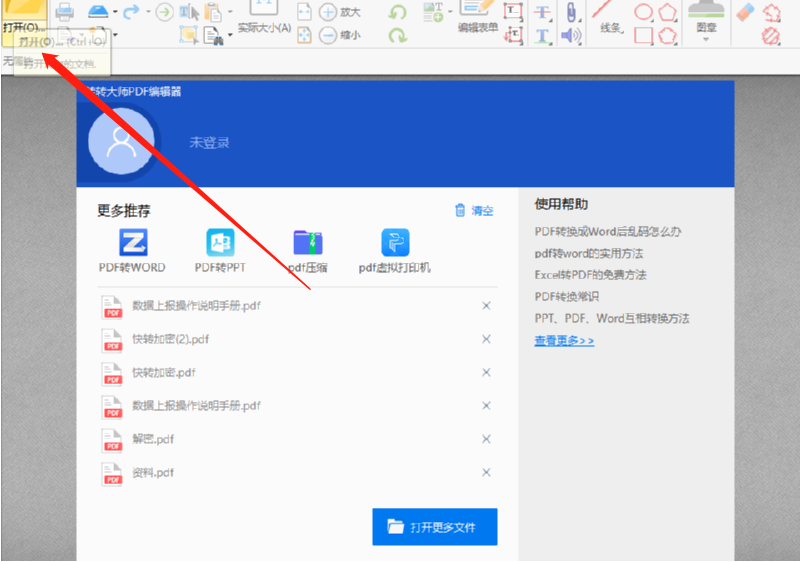800x562 pixels.
Task: Click the red hatched circle tool icon
Action: [771, 36]
